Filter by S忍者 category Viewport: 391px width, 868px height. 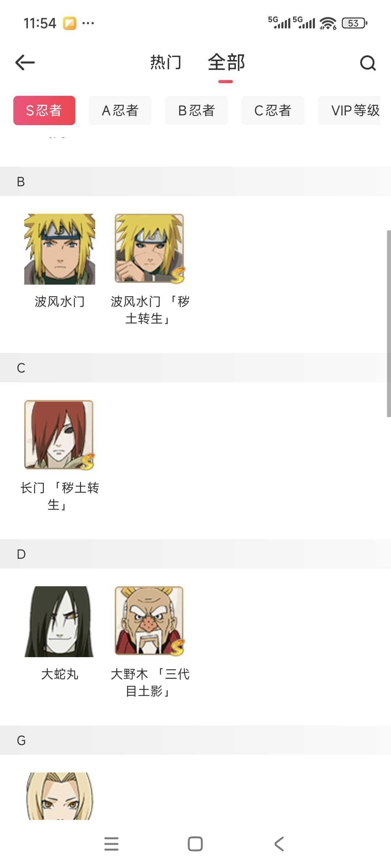click(x=44, y=111)
